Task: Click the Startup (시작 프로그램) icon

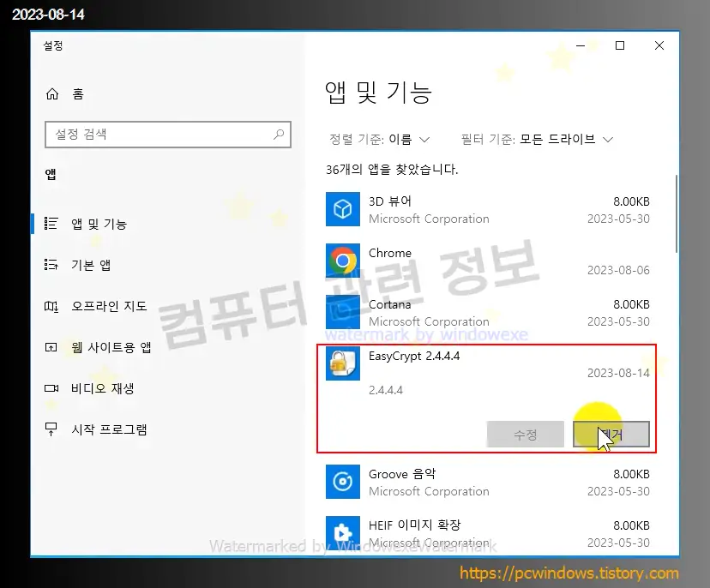Action: click(x=51, y=429)
